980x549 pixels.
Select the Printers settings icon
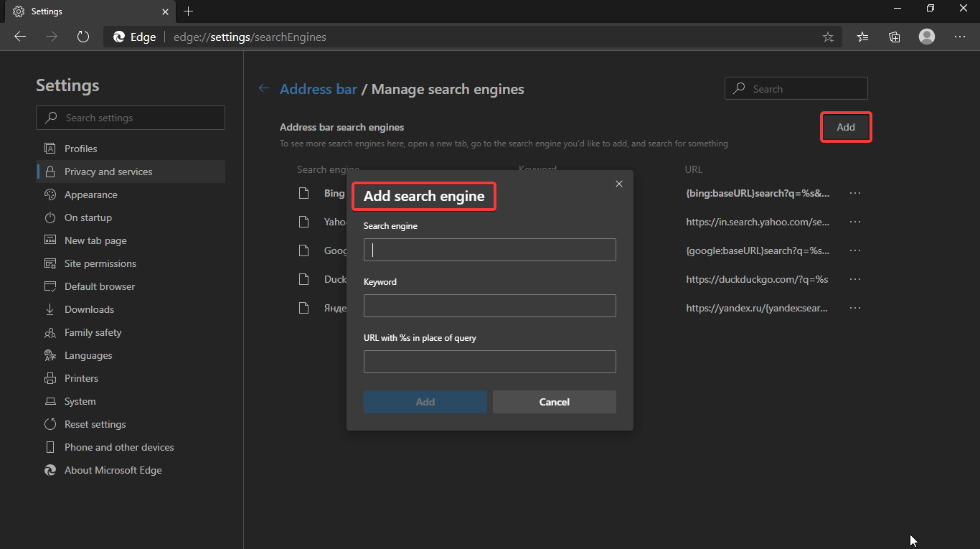click(x=50, y=378)
